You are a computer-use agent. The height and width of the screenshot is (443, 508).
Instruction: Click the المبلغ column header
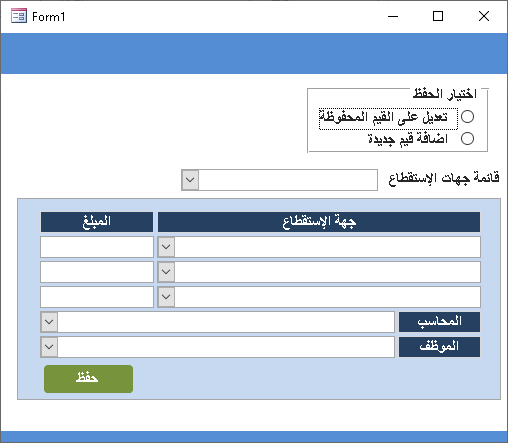tap(97, 222)
